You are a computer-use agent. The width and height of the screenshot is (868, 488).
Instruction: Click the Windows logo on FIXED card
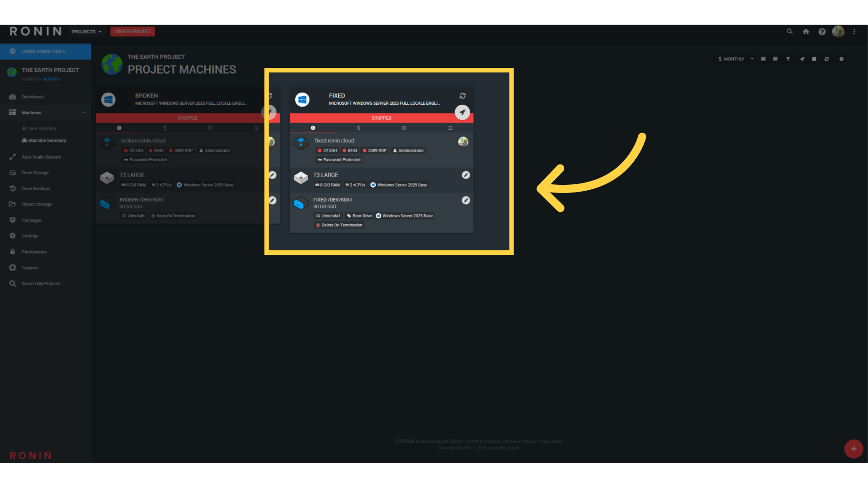tap(302, 99)
